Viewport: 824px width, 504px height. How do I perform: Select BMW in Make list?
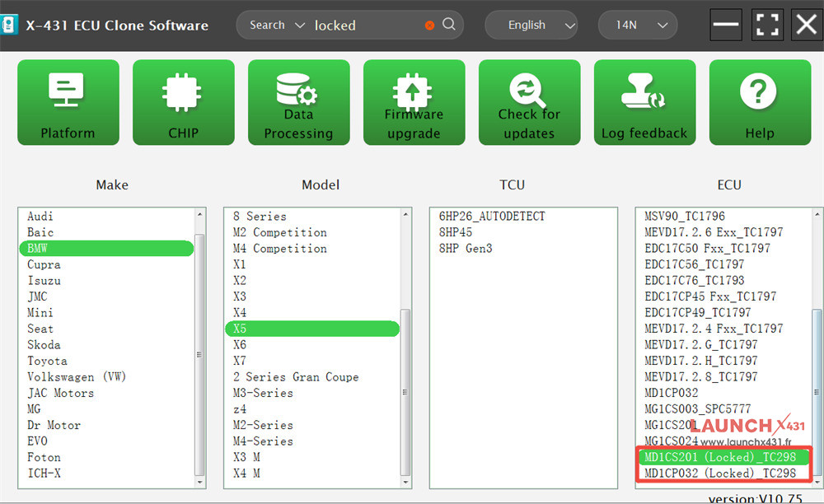106,249
